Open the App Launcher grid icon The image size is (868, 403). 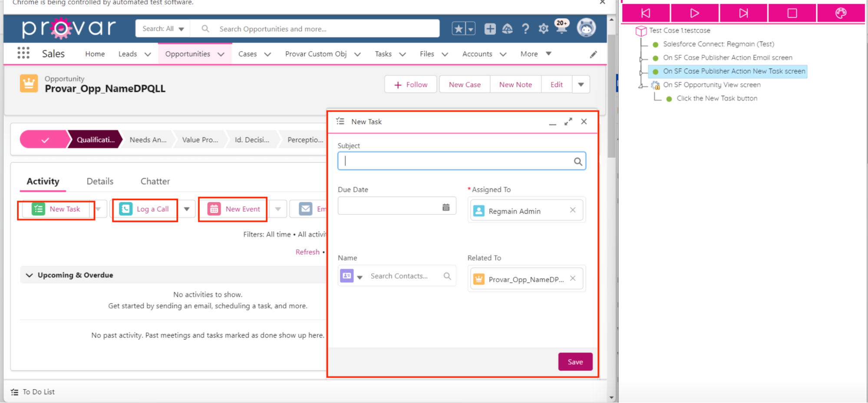coord(23,53)
